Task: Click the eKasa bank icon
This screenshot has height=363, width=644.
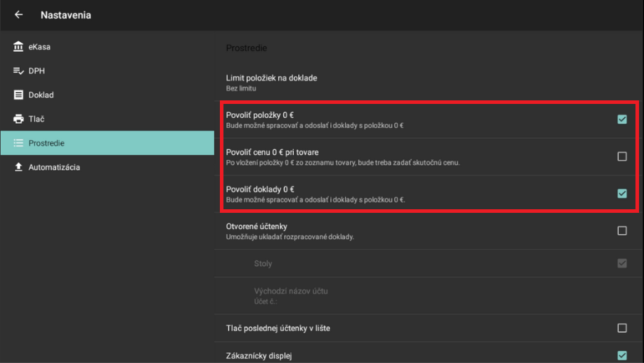Action: click(x=19, y=47)
